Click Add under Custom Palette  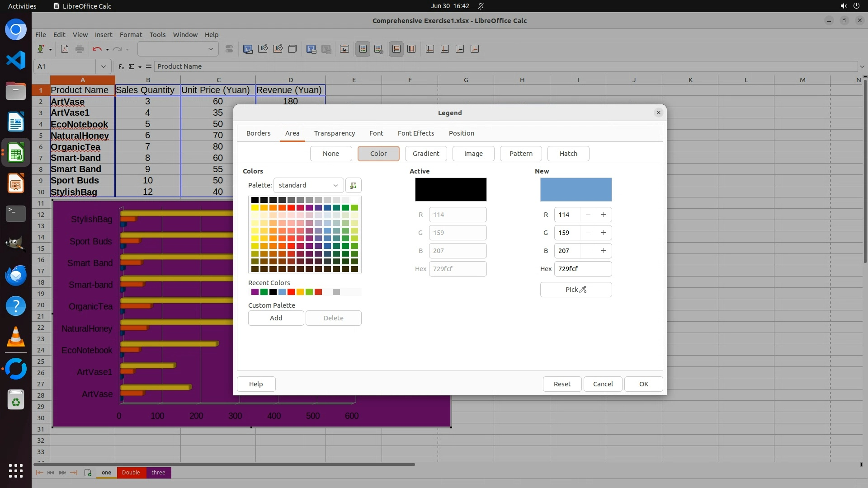pos(276,318)
